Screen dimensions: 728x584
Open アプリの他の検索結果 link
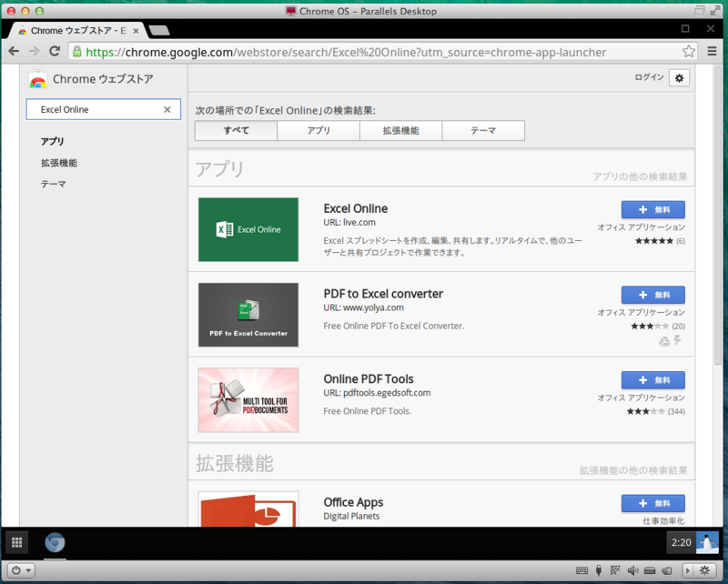640,176
